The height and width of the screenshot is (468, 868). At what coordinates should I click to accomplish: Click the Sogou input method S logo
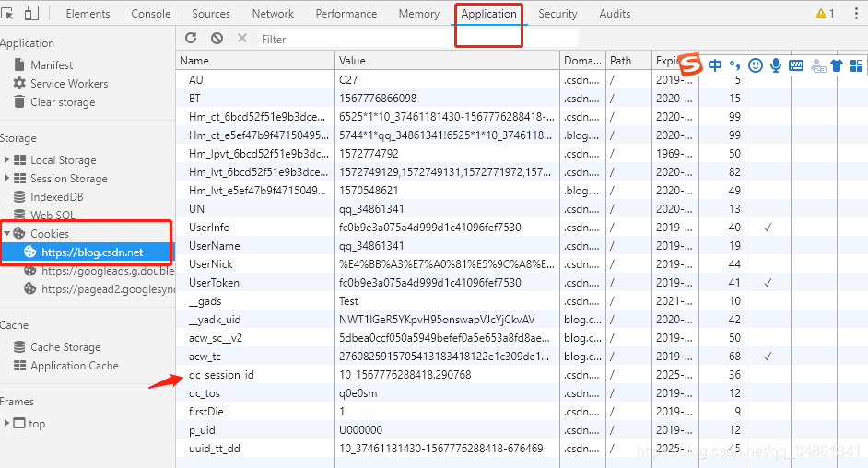[690, 64]
